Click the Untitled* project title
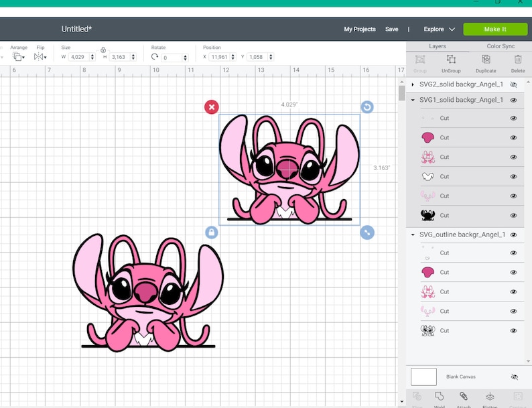 pyautogui.click(x=76, y=29)
